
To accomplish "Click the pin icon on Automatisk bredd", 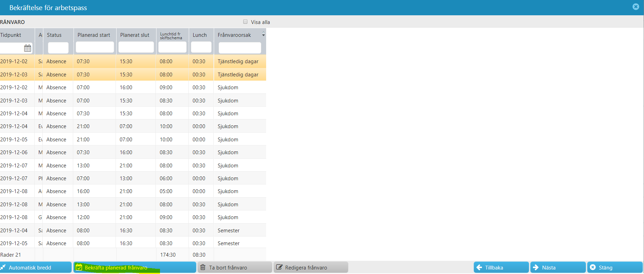I will pyautogui.click(x=3, y=267).
